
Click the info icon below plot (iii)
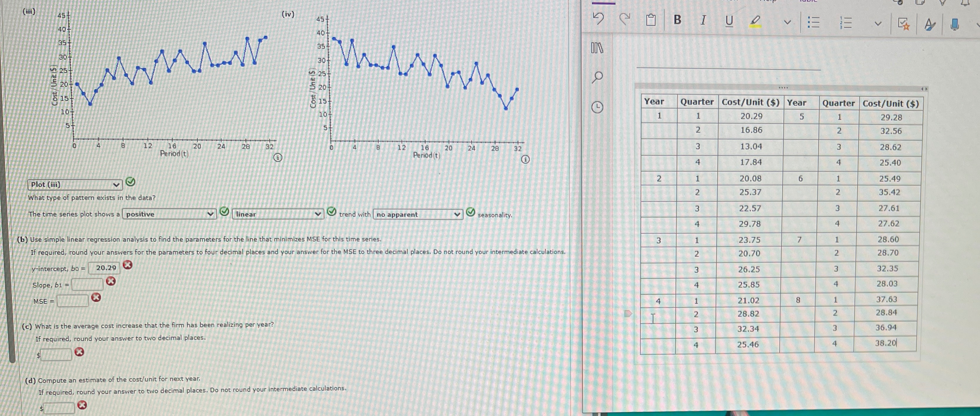click(278, 157)
